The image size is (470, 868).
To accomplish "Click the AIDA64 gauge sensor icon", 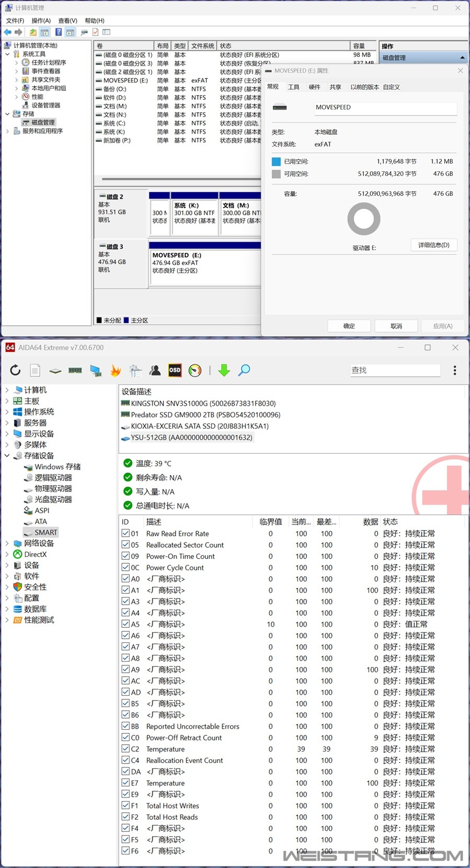I will tap(195, 370).
